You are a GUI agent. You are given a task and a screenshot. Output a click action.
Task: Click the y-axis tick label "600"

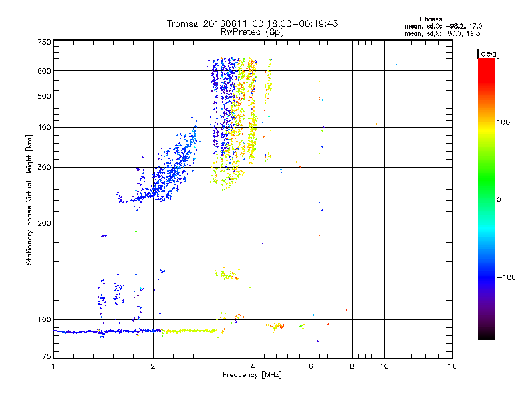(44, 71)
